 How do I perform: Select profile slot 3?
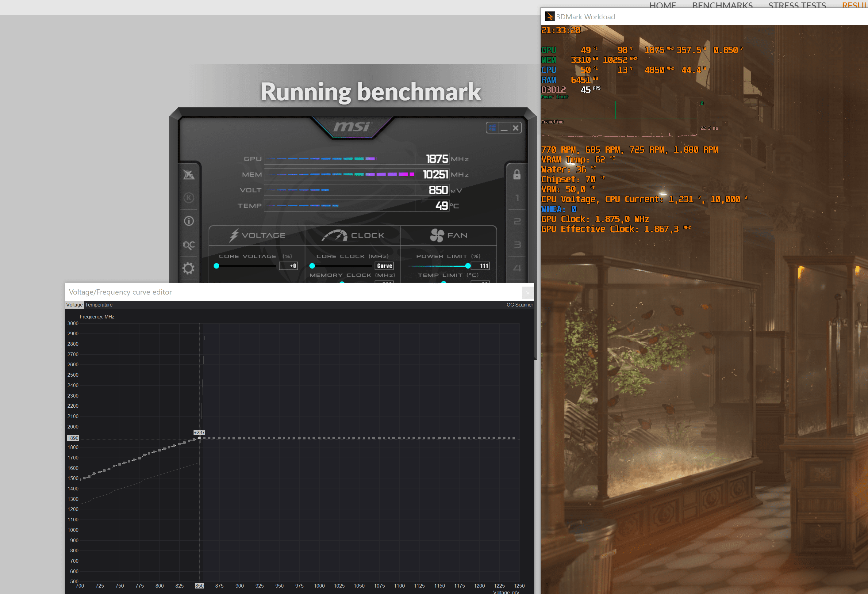(517, 245)
